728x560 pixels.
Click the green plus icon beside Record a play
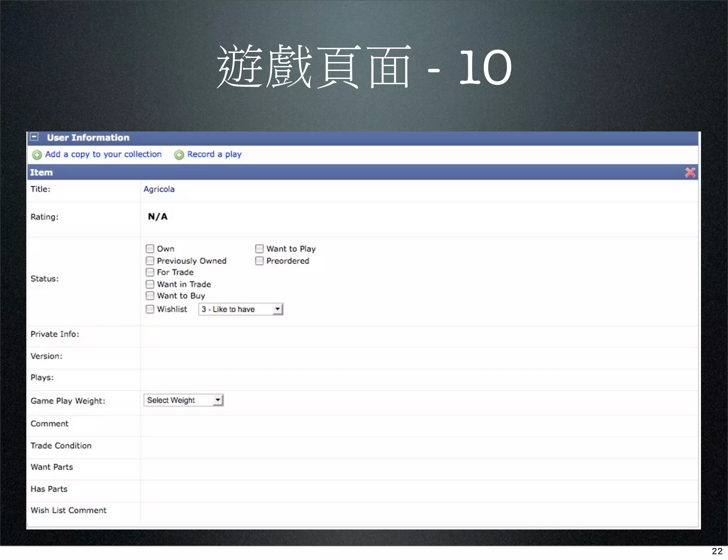click(179, 155)
